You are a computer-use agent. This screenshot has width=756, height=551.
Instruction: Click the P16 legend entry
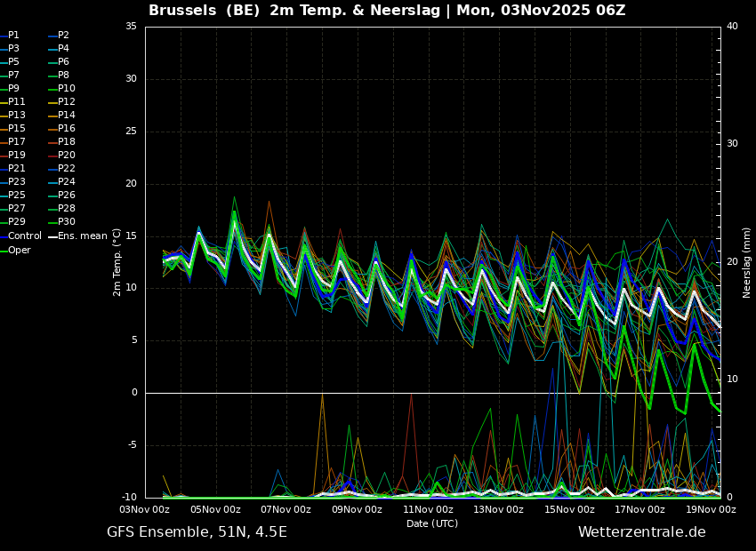click(x=66, y=129)
